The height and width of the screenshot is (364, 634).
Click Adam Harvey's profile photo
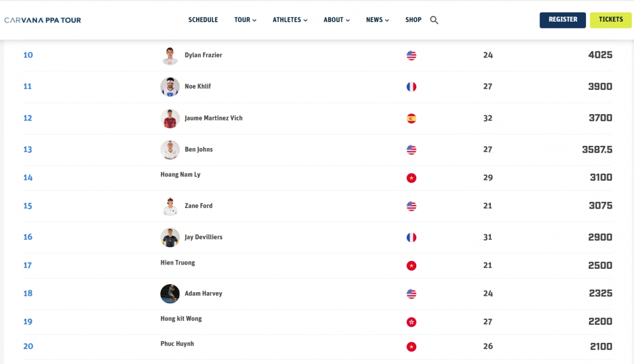tap(170, 294)
